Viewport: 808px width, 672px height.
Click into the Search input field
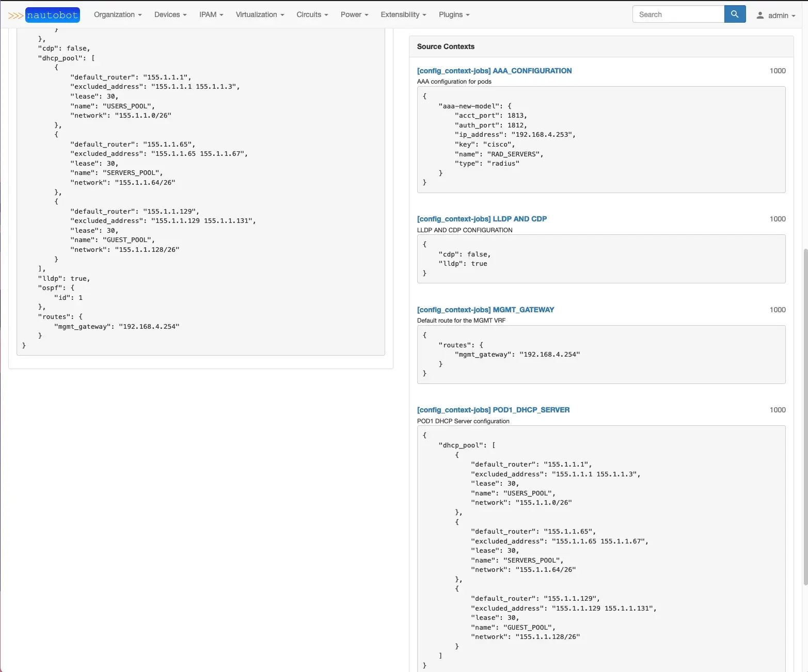point(678,14)
